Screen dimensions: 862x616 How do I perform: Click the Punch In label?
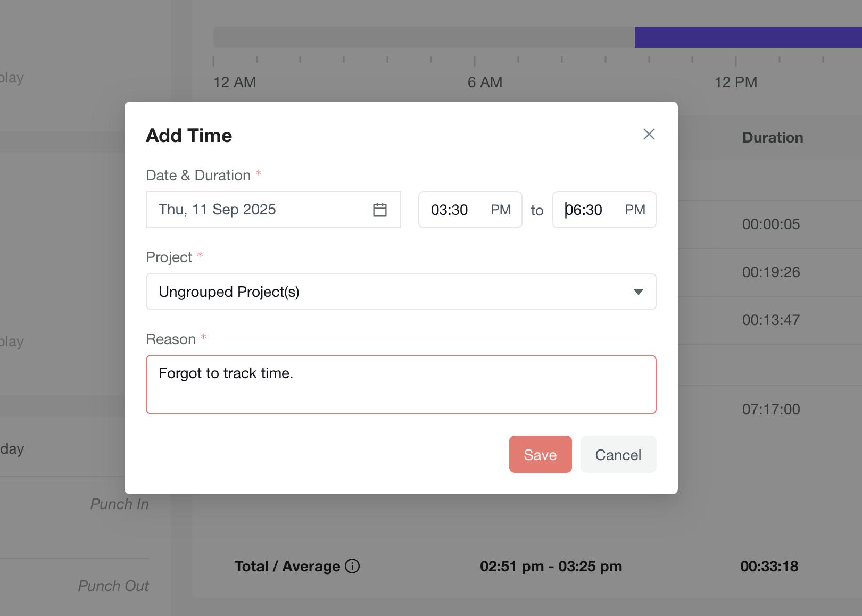[x=119, y=504]
